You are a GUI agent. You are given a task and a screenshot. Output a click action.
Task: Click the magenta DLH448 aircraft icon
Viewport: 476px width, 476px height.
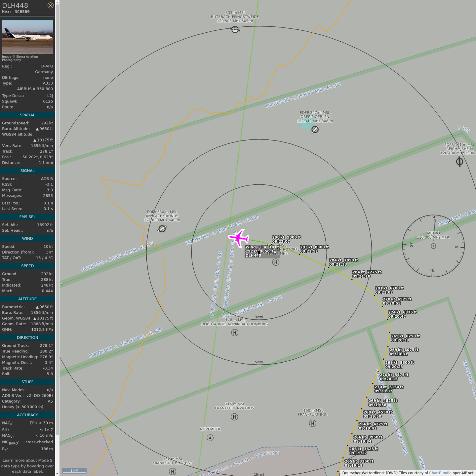coord(238,238)
